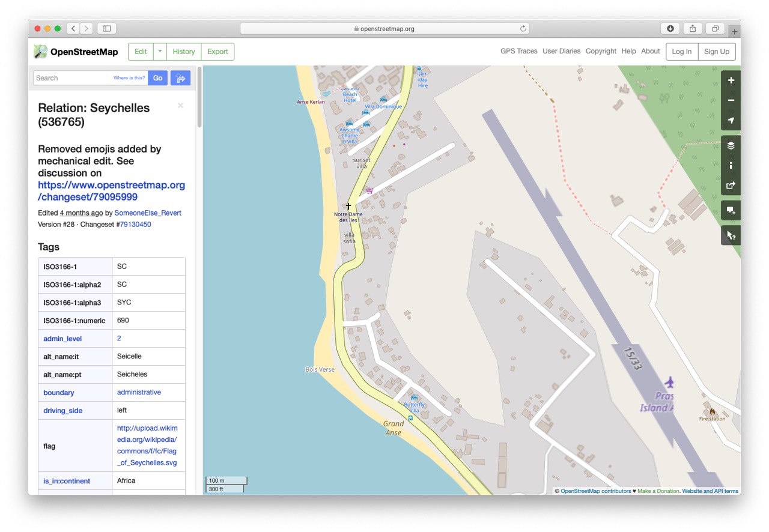Click the is_in:continent tag key link
Screen dimensions: 769x532
(67, 481)
